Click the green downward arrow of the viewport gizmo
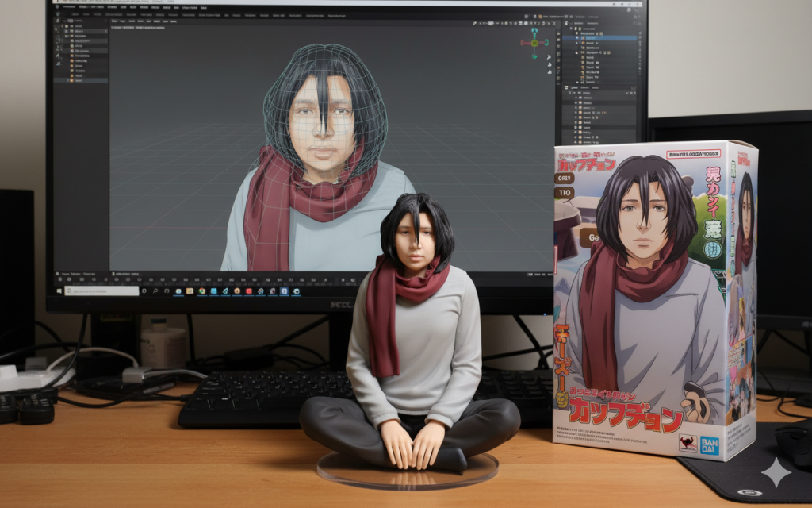The image size is (812, 508). (534, 55)
